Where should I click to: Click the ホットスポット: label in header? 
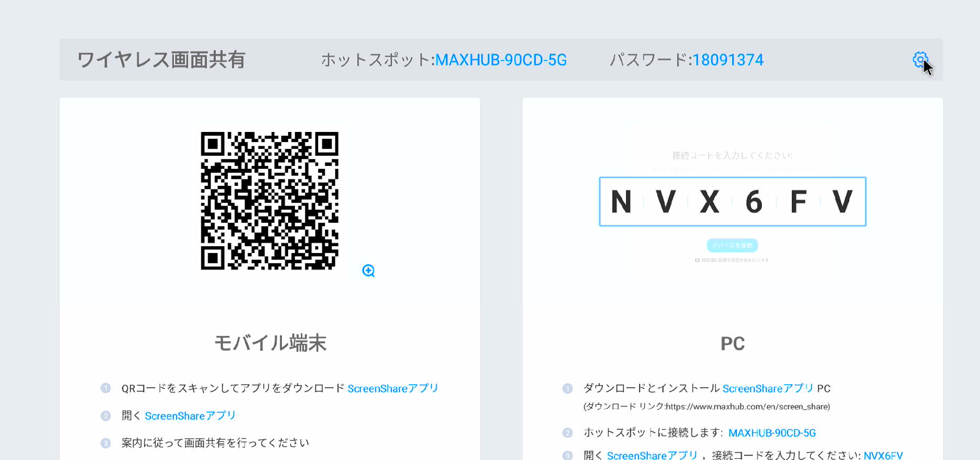tap(378, 60)
